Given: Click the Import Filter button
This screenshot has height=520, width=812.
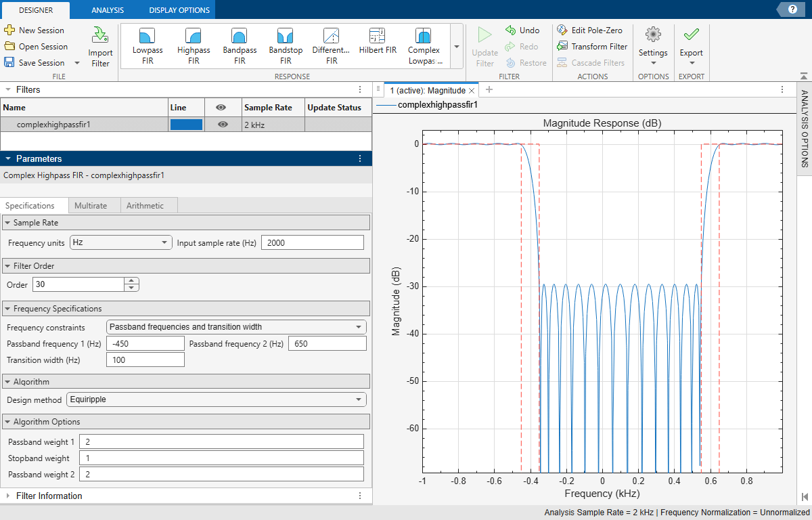Looking at the screenshot, I should [x=100, y=47].
